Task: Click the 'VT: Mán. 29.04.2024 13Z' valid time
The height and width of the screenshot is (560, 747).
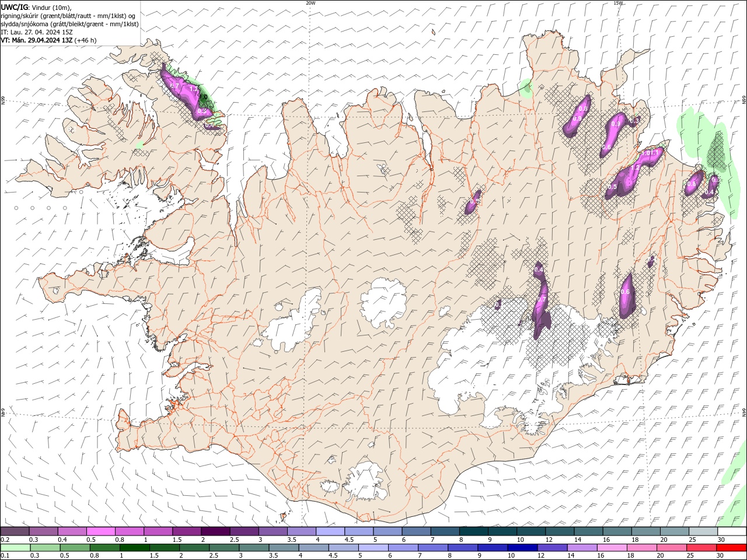Action: tap(37, 40)
